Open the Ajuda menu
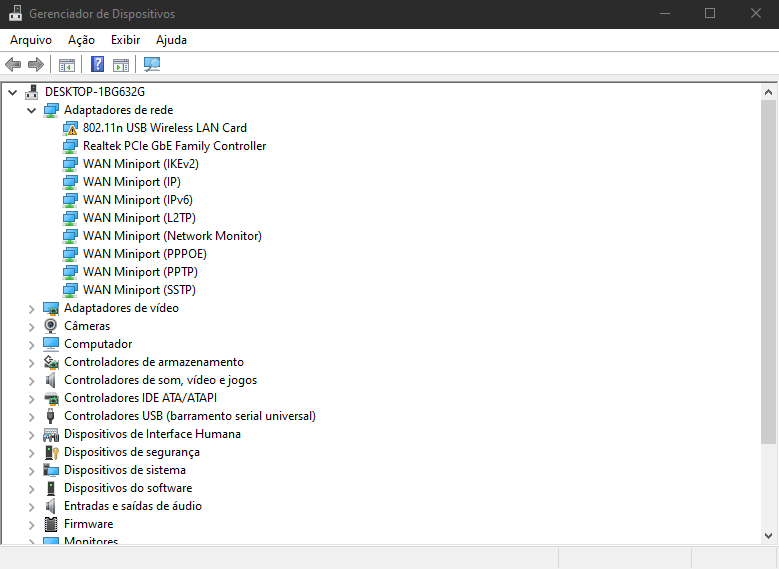779x569 pixels. [171, 40]
